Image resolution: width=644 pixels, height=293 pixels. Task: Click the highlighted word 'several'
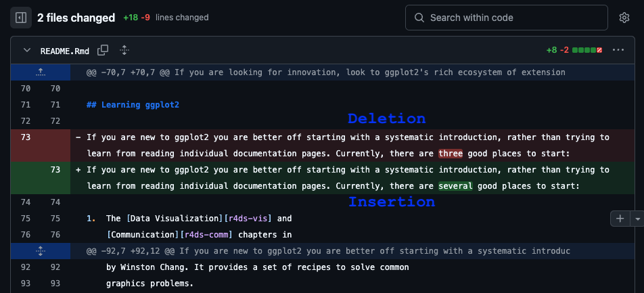pos(455,186)
